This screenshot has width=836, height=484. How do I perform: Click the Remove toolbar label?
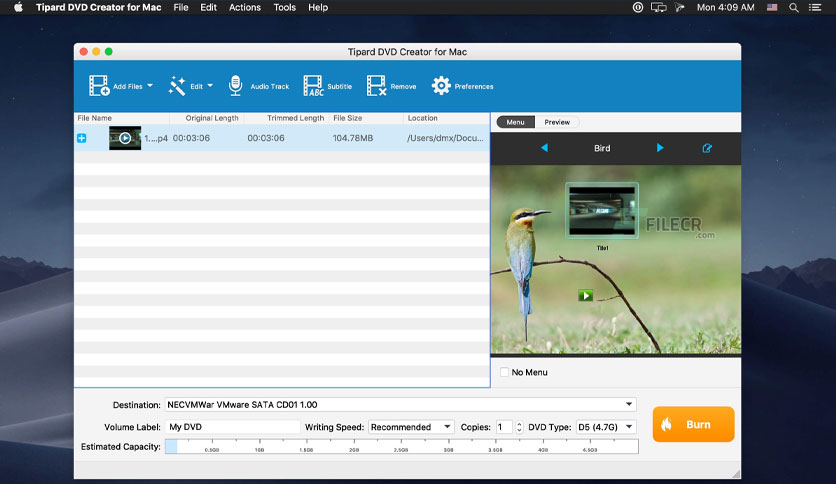(x=403, y=86)
